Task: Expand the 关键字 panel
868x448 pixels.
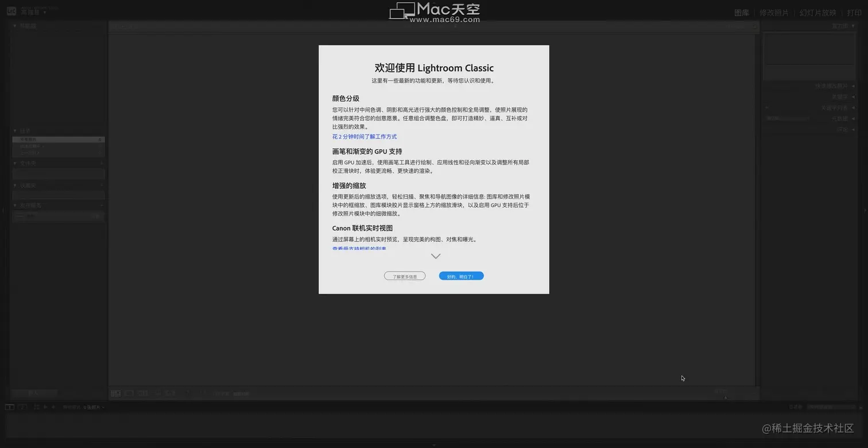Action: [854, 97]
